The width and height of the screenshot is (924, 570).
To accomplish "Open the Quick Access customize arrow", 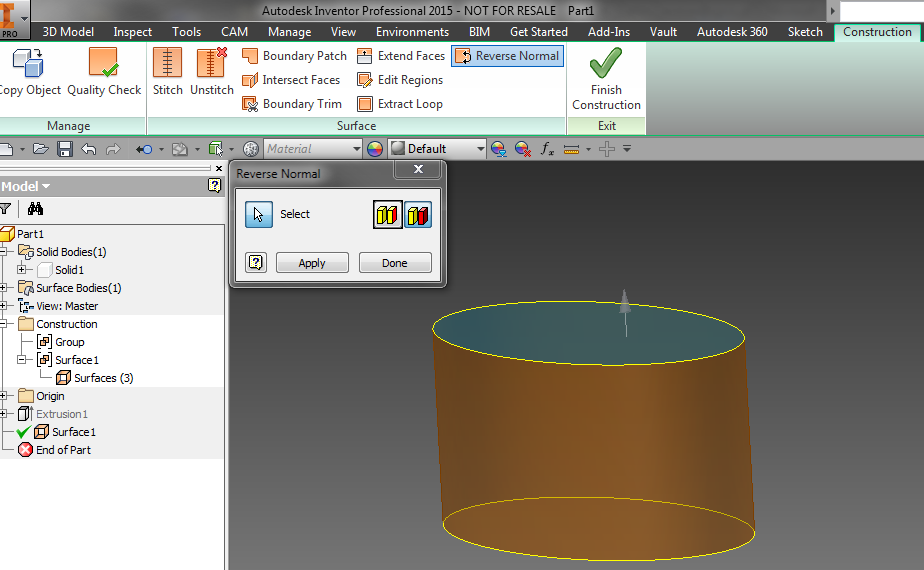I will [627, 149].
